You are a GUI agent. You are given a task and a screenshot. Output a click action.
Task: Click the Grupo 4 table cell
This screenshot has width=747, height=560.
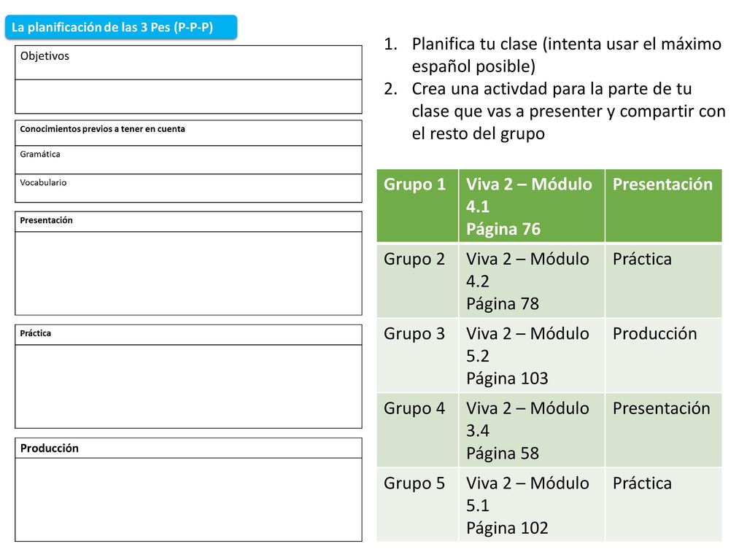click(x=417, y=430)
